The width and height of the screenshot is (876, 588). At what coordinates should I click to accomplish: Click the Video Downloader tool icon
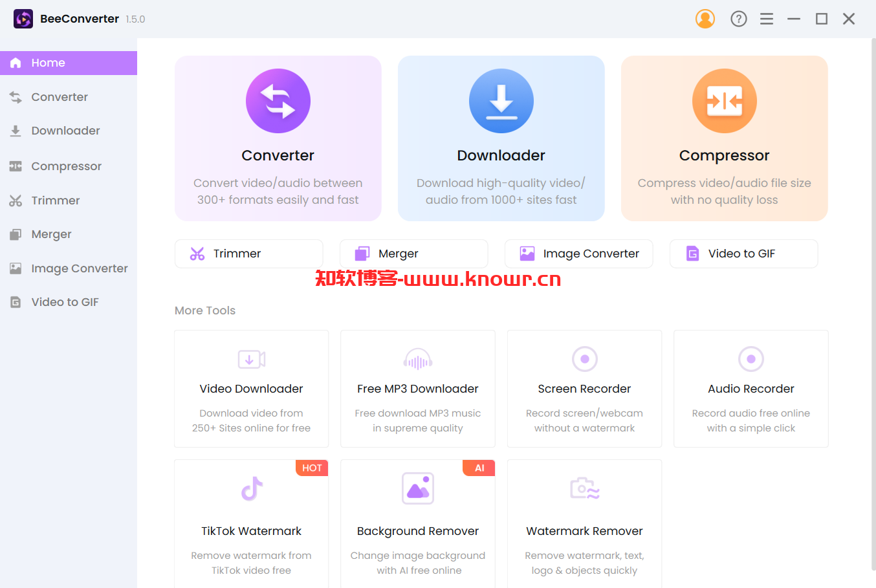[252, 359]
